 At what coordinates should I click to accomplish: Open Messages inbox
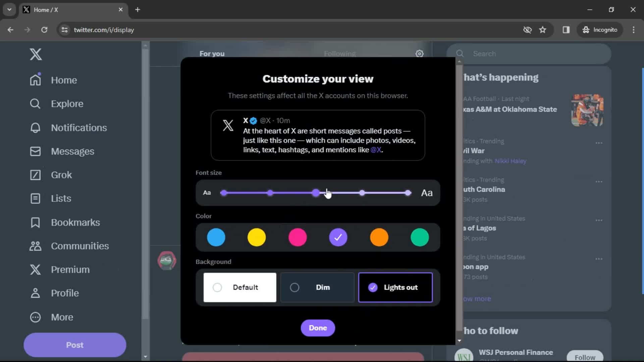point(72,151)
